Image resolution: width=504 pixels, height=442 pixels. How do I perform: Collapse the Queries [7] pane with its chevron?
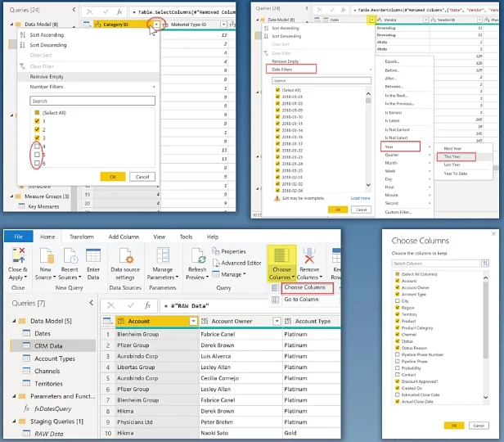click(92, 303)
